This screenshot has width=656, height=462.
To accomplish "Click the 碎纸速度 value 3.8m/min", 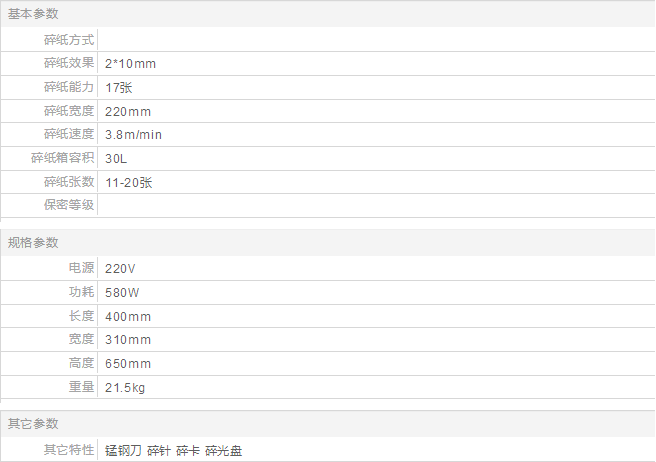I will point(133,135).
